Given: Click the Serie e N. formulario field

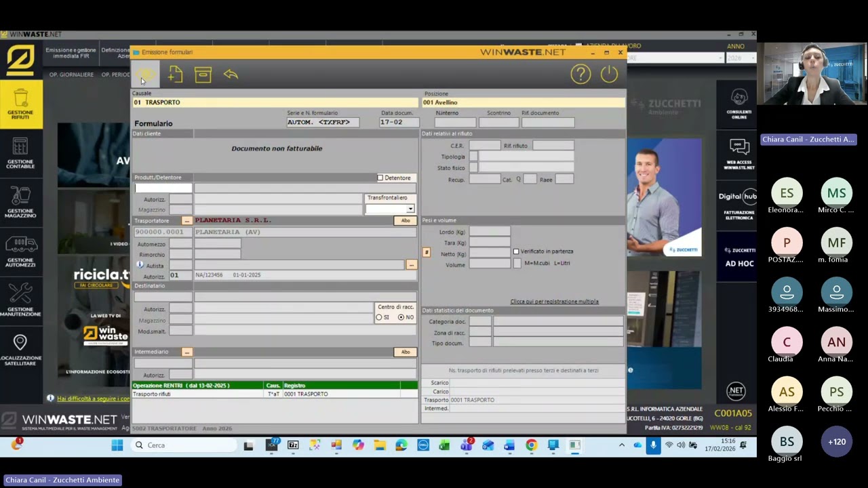Looking at the screenshot, I should [323, 122].
